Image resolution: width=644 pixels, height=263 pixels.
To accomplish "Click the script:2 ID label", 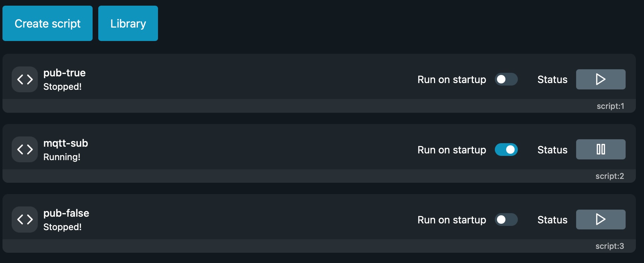I will (x=609, y=176).
